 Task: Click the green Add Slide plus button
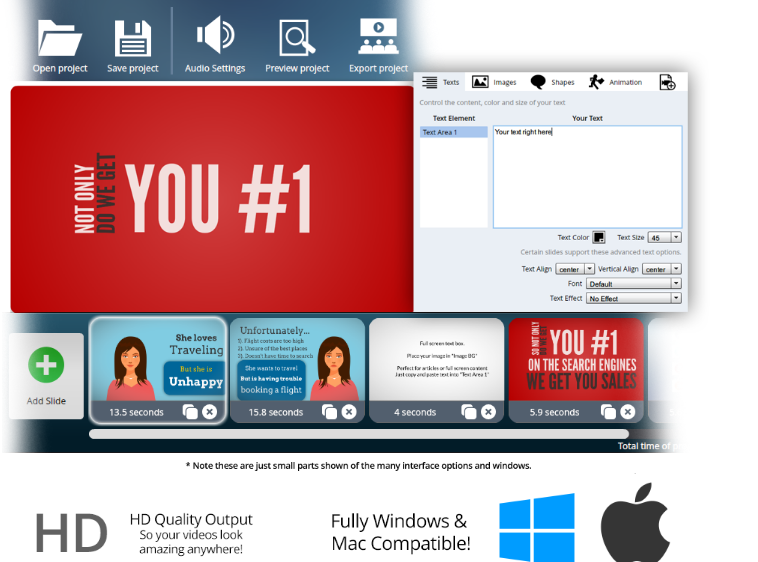coord(47,367)
